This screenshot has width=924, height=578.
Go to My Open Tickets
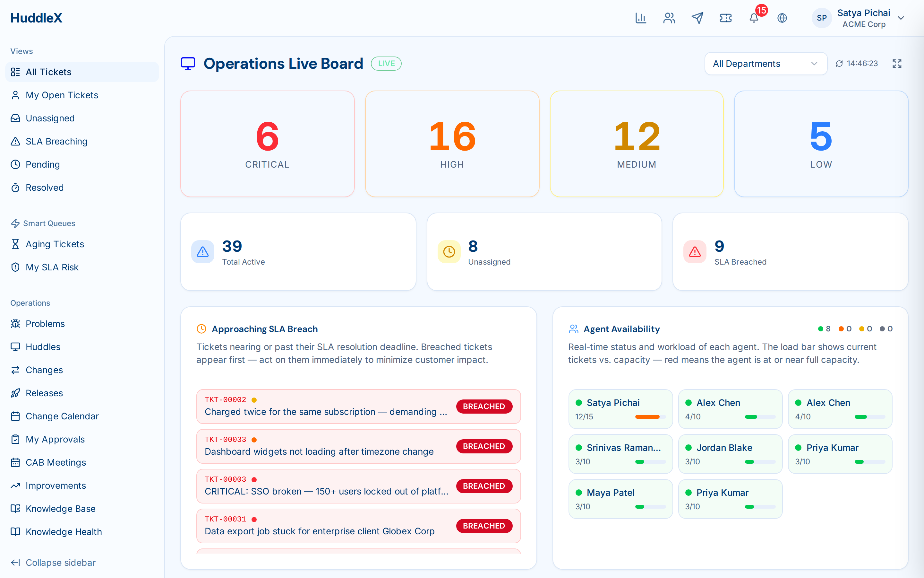82,95
